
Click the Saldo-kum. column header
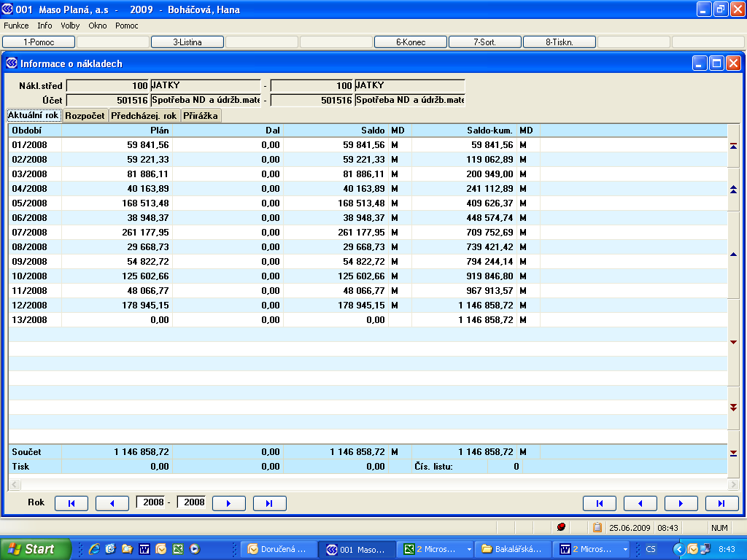pos(464,131)
